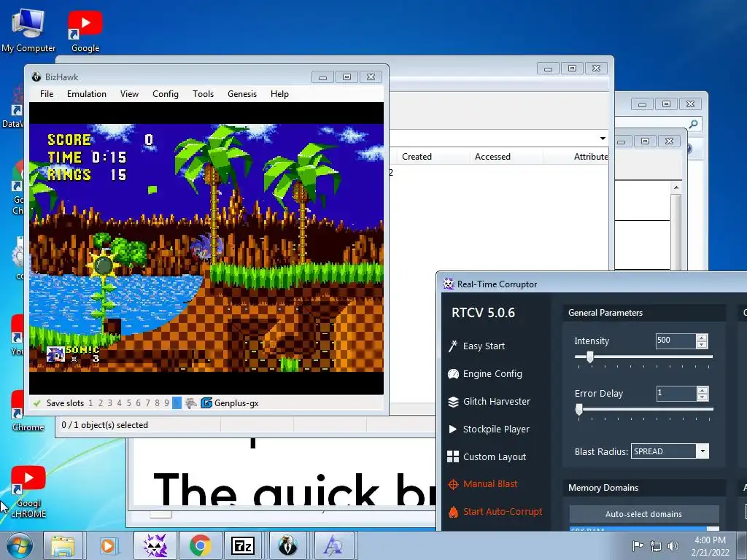Increase Intensity with the up arrow
Screen dimensions: 747x560
[x=702, y=337]
